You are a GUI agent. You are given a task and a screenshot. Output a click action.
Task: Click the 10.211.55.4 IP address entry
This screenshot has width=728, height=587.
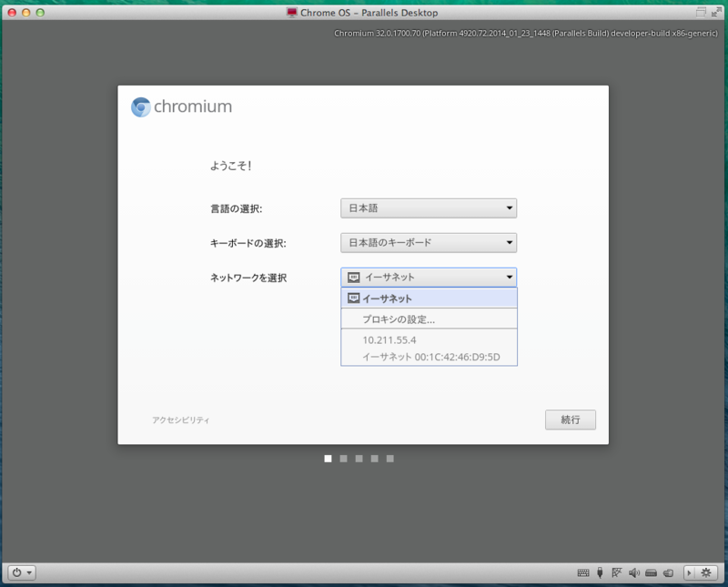point(389,340)
